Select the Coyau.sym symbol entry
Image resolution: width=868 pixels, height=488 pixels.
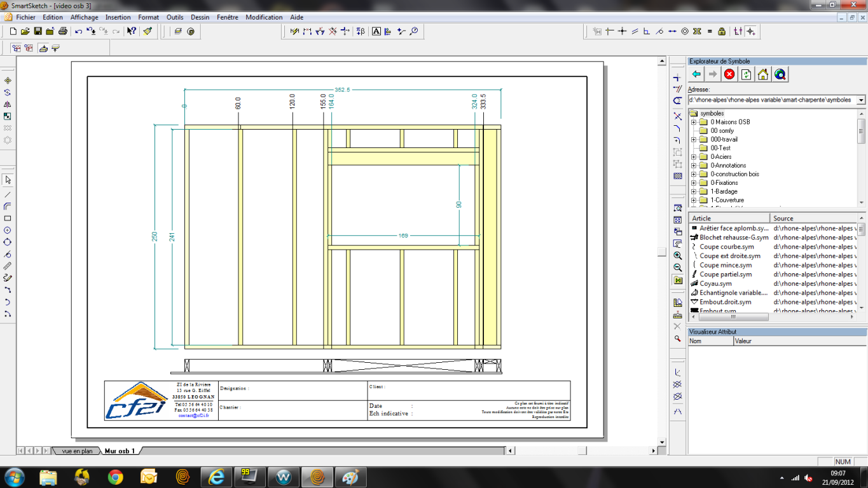[715, 283]
